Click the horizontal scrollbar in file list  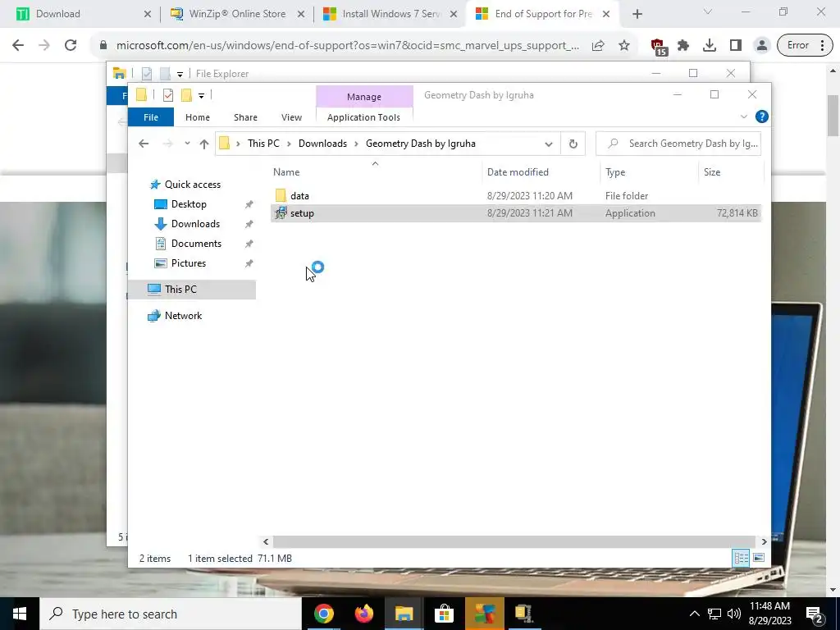tap(514, 541)
